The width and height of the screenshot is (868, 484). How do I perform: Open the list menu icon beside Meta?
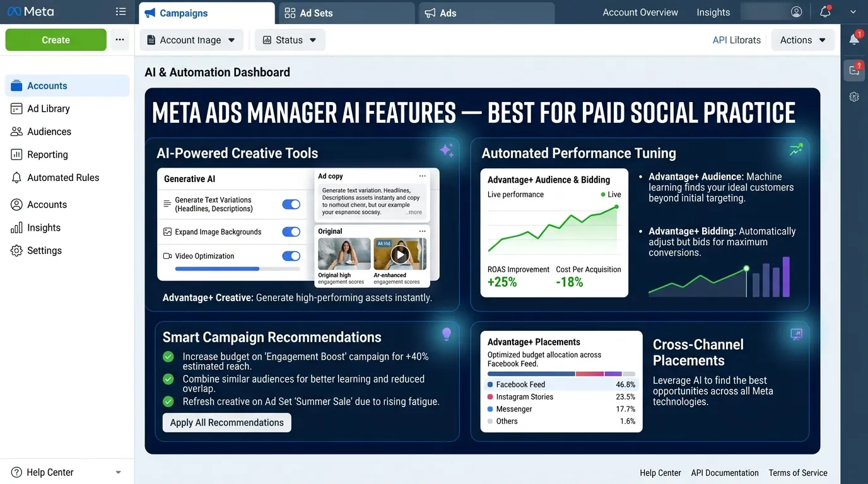120,12
